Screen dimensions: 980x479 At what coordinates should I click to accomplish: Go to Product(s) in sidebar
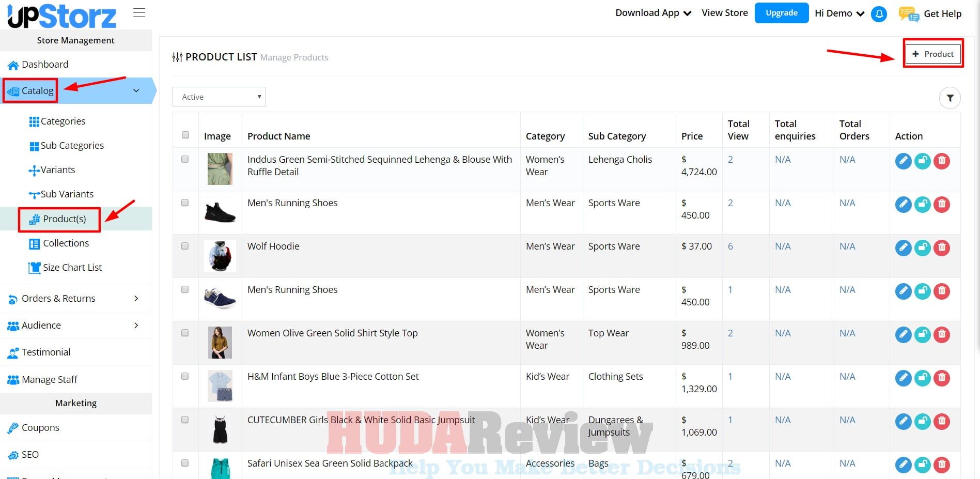pyautogui.click(x=65, y=219)
